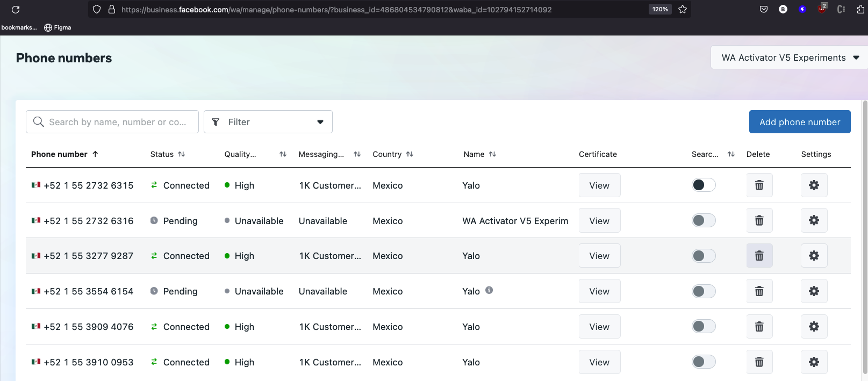The width and height of the screenshot is (868, 381).
Task: Open settings gear for +52 1 55 3277 9287
Action: point(814,256)
